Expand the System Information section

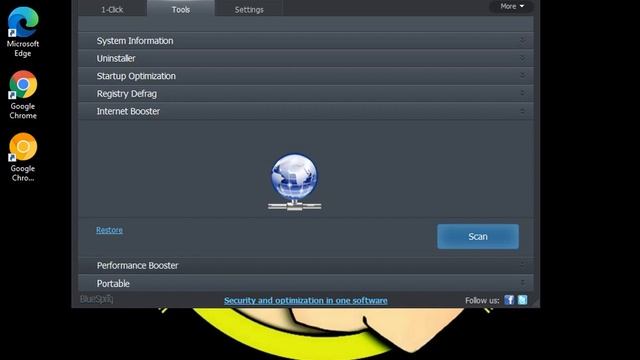tap(306, 41)
